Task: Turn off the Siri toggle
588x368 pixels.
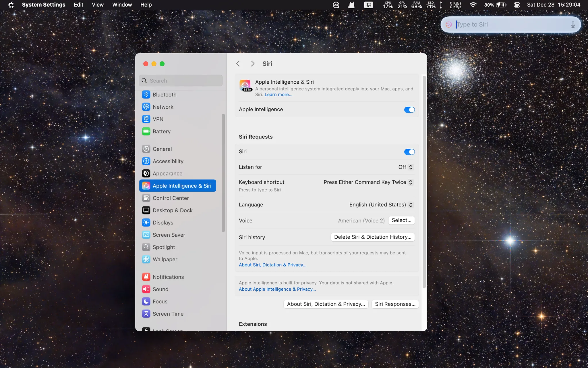Action: (409, 152)
